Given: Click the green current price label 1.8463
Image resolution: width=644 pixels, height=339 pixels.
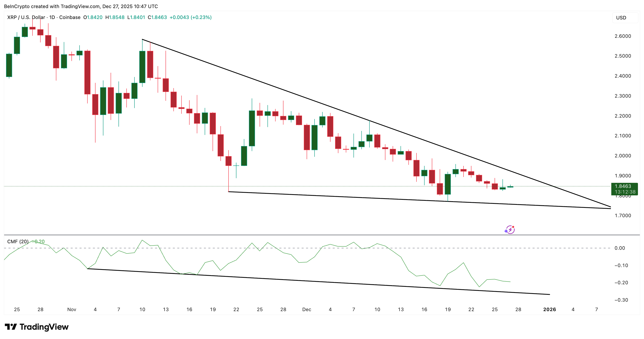Looking at the screenshot, I should (x=624, y=186).
